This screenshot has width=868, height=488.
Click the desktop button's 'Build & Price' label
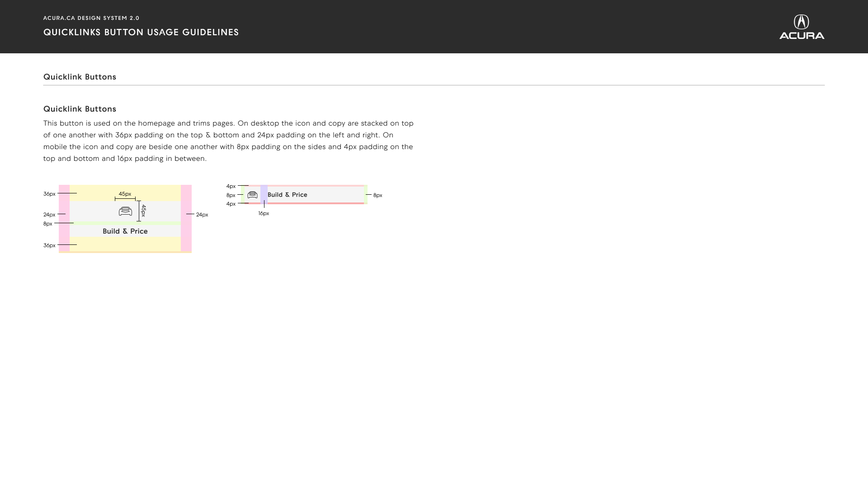point(125,231)
